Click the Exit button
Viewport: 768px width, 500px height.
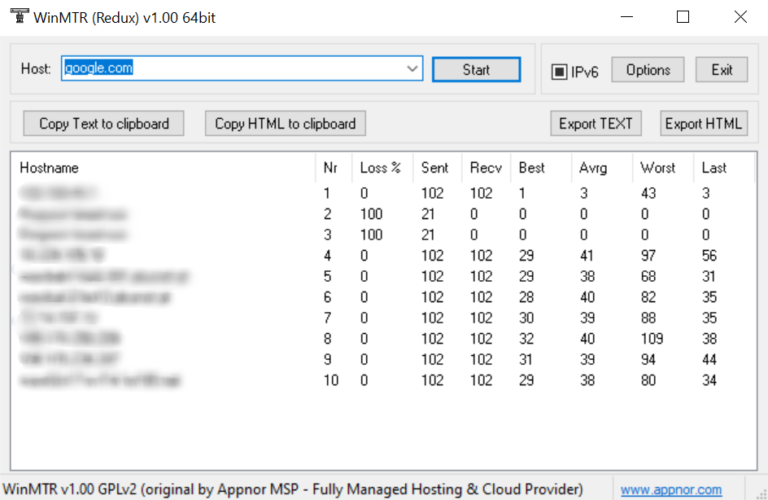point(721,70)
